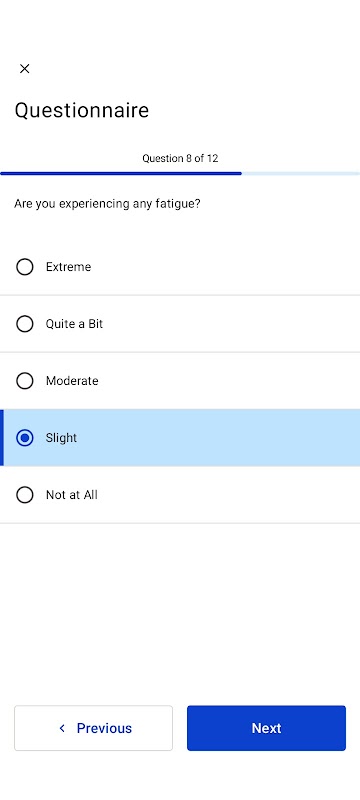This screenshot has width=360, height=800.
Task: Click the filled portion of progress bar
Action: (121, 173)
